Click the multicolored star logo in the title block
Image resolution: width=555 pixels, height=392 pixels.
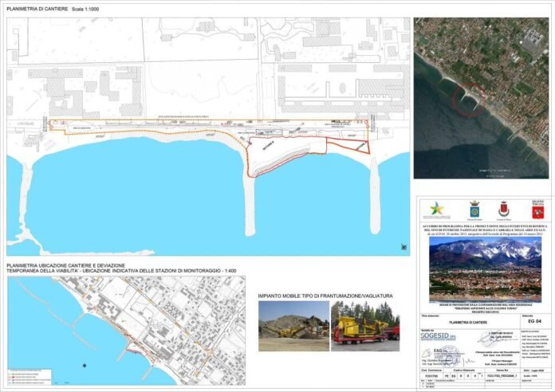coord(436,210)
